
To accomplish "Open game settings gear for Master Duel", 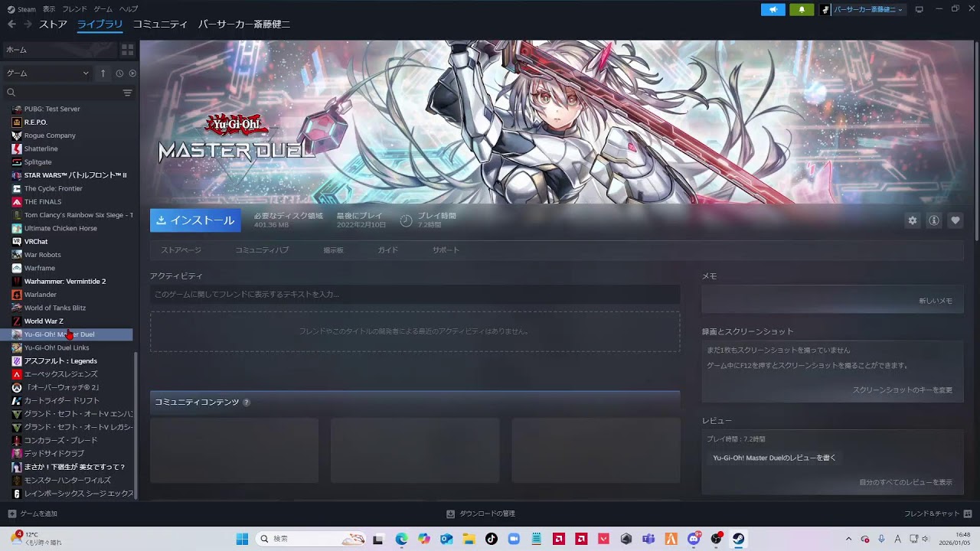I will (x=913, y=220).
